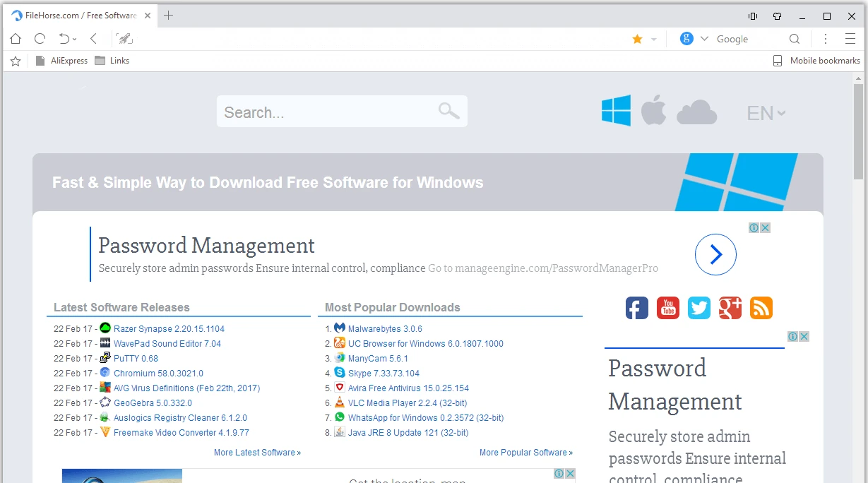This screenshot has width=868, height=483.
Task: Open AliExpress bookmark
Action: click(61, 61)
